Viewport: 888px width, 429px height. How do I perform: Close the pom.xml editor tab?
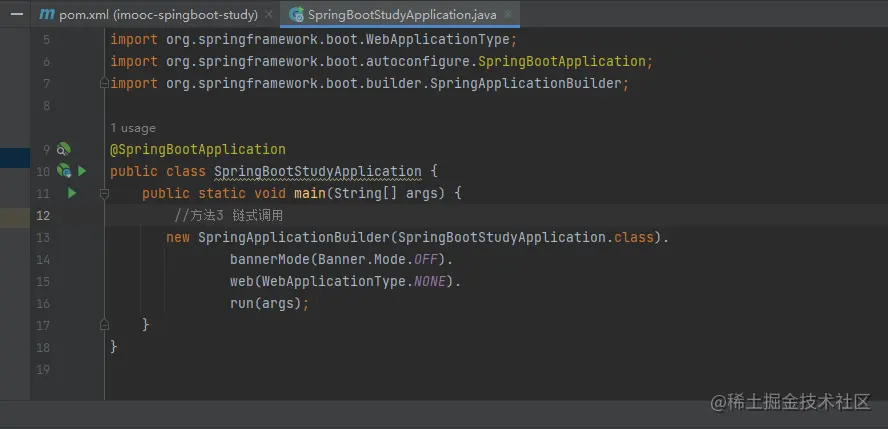270,14
